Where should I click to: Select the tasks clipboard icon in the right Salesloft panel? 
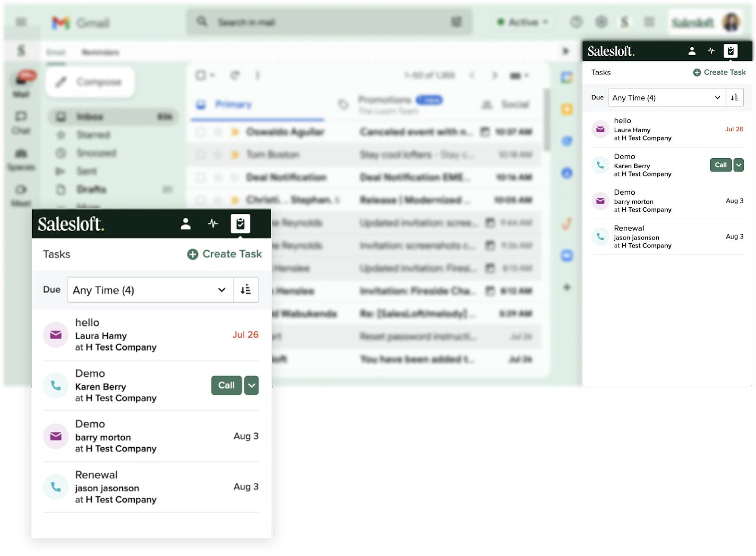point(730,51)
